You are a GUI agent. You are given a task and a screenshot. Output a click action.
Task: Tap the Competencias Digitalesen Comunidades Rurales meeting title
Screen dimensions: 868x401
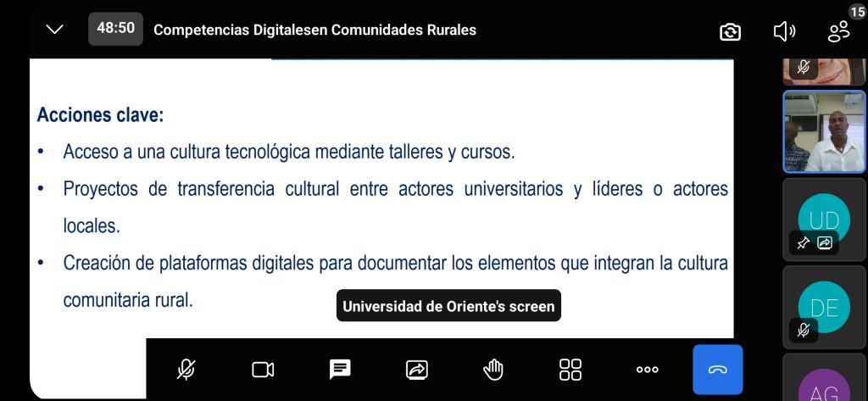(315, 30)
